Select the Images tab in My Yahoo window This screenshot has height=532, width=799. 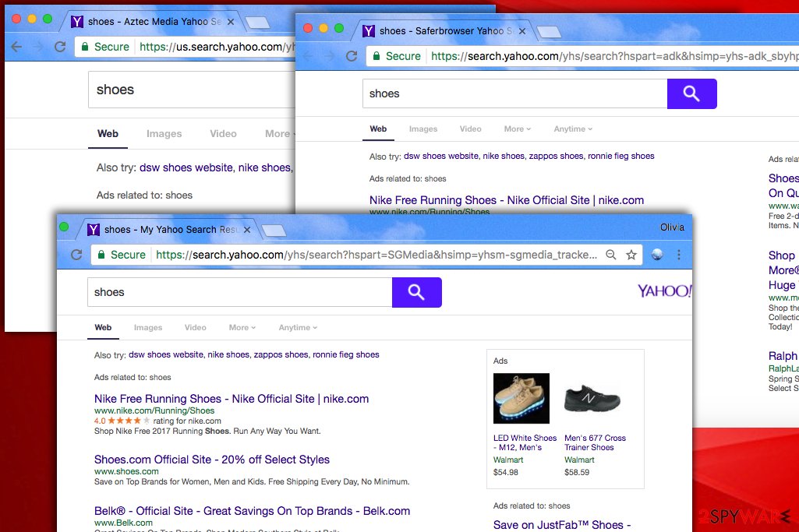[x=148, y=327]
